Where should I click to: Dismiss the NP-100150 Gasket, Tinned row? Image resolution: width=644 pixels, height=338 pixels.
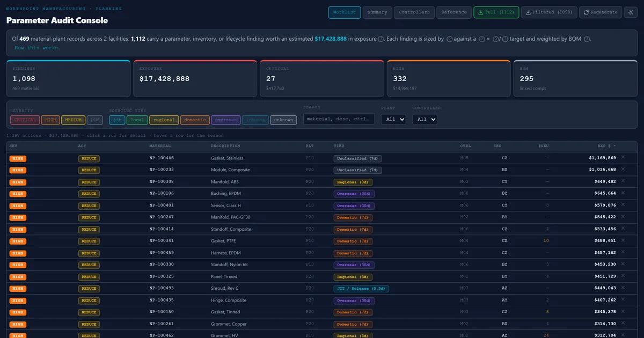click(x=623, y=311)
